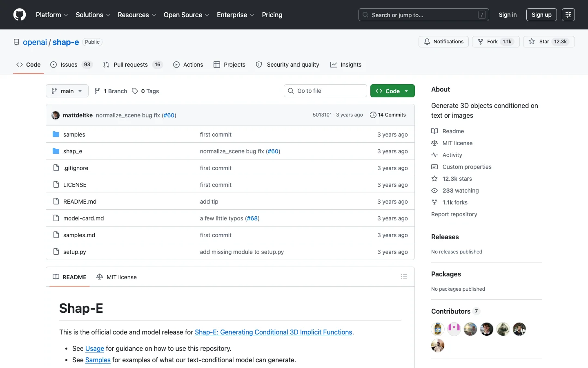The image size is (588, 368).
Task: Switch to MIT license tab in file viewer
Action: [x=116, y=277]
